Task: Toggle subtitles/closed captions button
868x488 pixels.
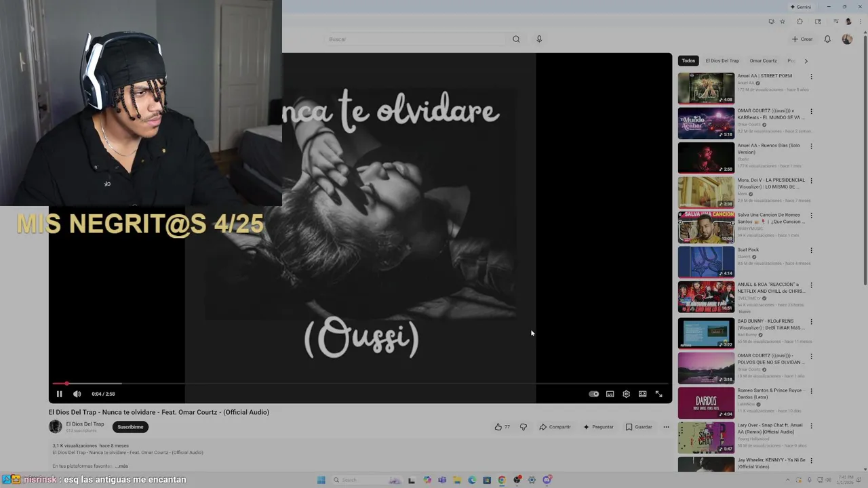Action: (610, 394)
